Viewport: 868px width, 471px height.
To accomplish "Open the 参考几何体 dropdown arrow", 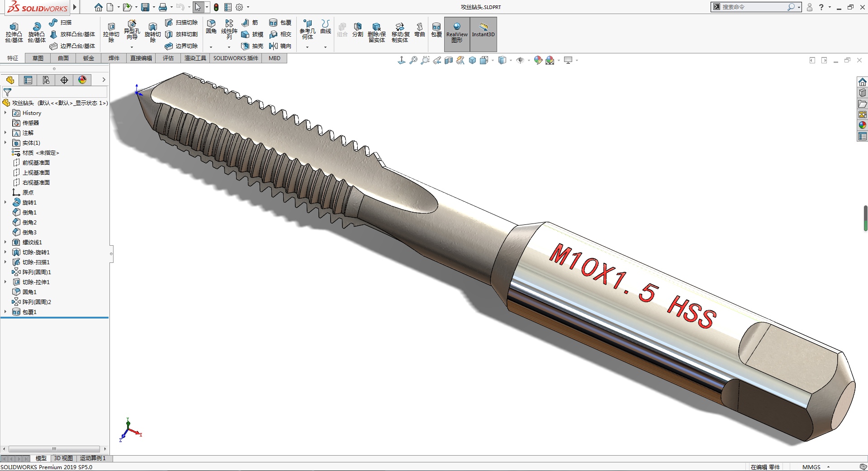I will 307,47.
